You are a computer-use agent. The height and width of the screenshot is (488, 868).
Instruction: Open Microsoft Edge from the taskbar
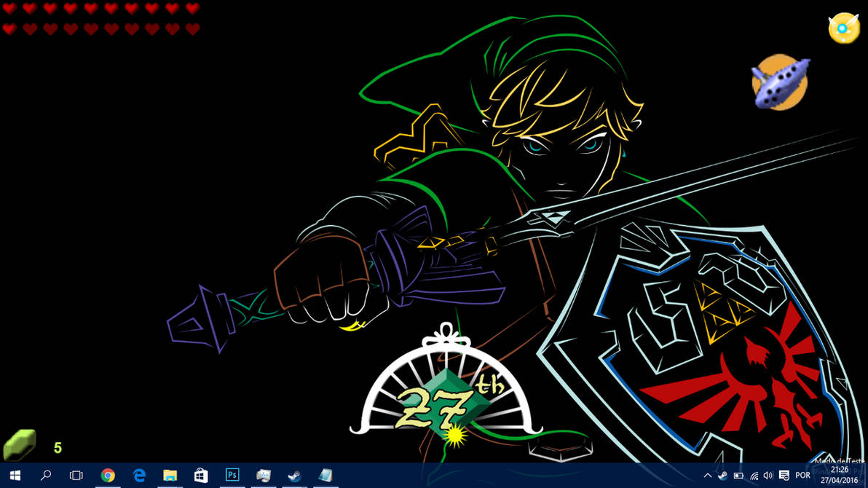[x=138, y=477]
